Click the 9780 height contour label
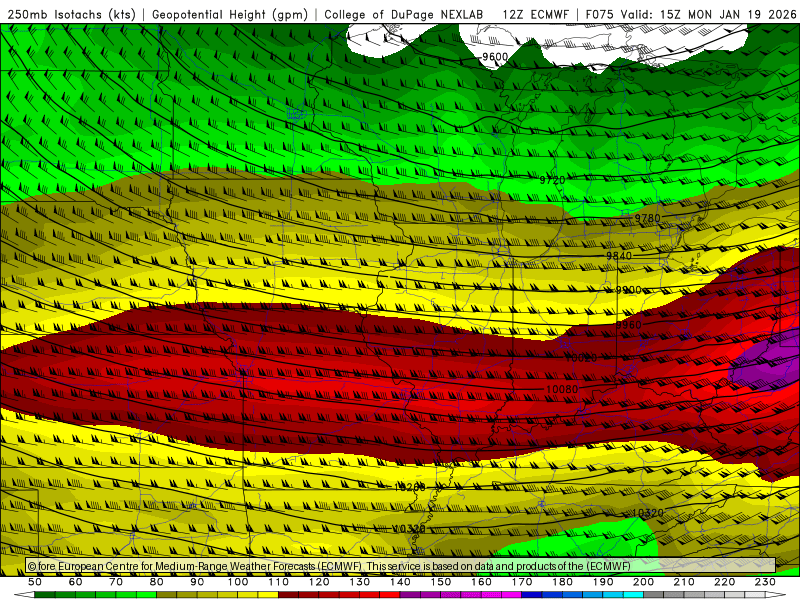This screenshot has width=800, height=600. click(647, 218)
